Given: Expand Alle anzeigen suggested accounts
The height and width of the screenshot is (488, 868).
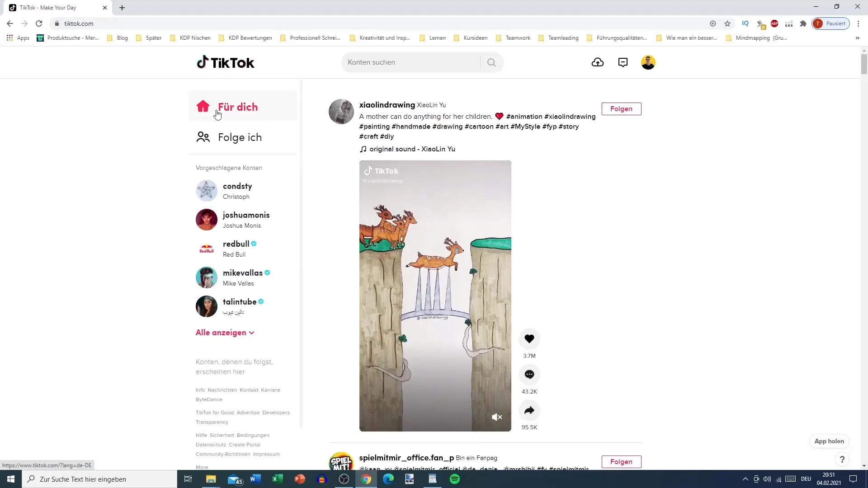Looking at the screenshot, I should pyautogui.click(x=225, y=333).
